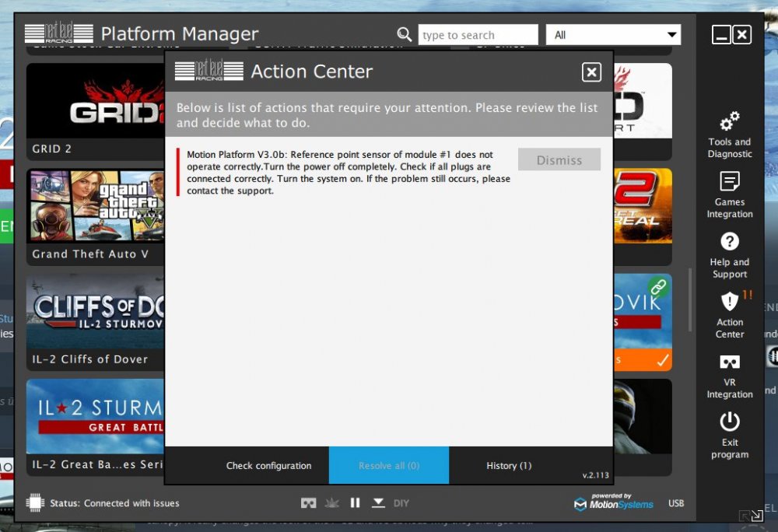Click the platform park down-arrow icon
Image resolution: width=778 pixels, height=532 pixels.
(378, 503)
